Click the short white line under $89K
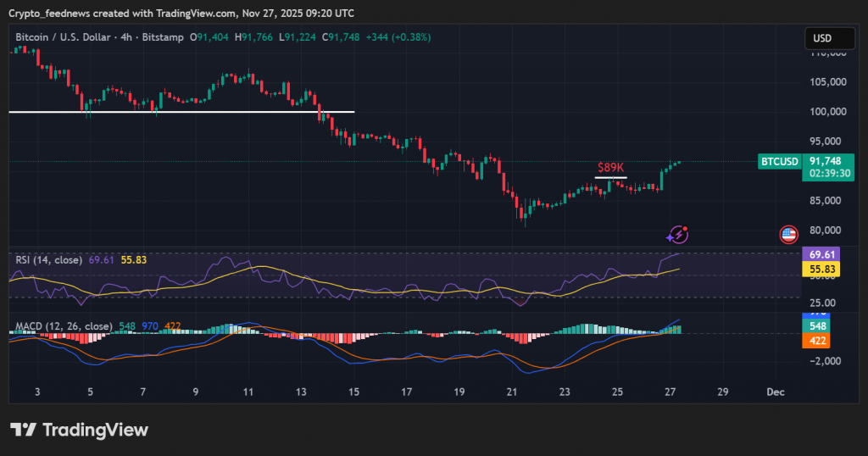 pos(610,178)
